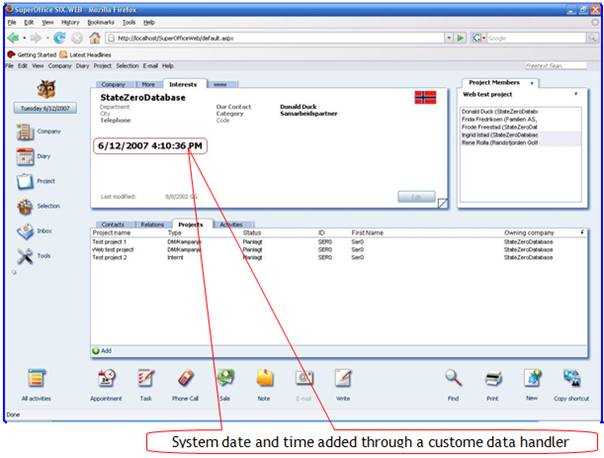Open the SuperOffice Selection menu
The image size is (604, 458).
[127, 66]
